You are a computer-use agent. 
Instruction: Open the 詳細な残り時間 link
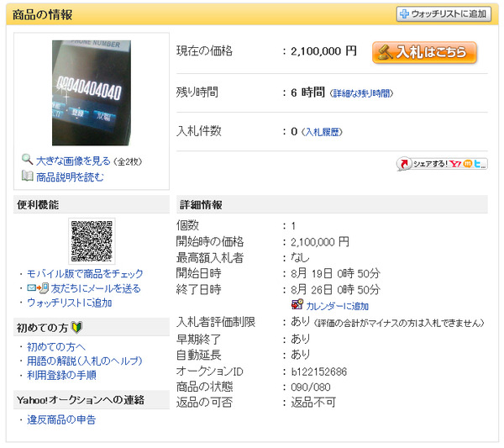pos(361,93)
